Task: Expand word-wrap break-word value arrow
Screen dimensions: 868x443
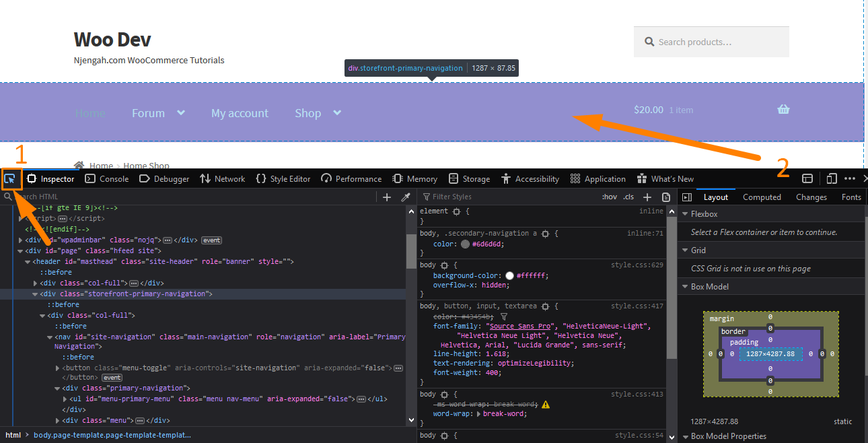Action: 478,414
